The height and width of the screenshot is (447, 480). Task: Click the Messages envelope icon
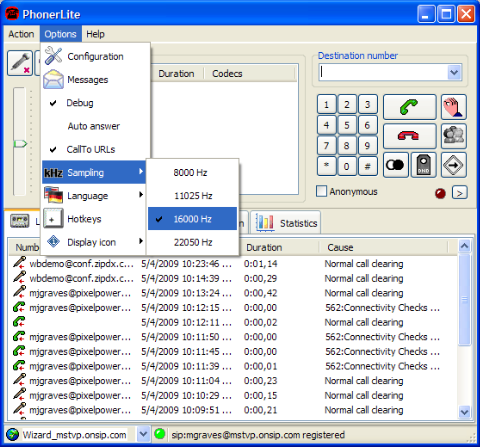tap(53, 79)
